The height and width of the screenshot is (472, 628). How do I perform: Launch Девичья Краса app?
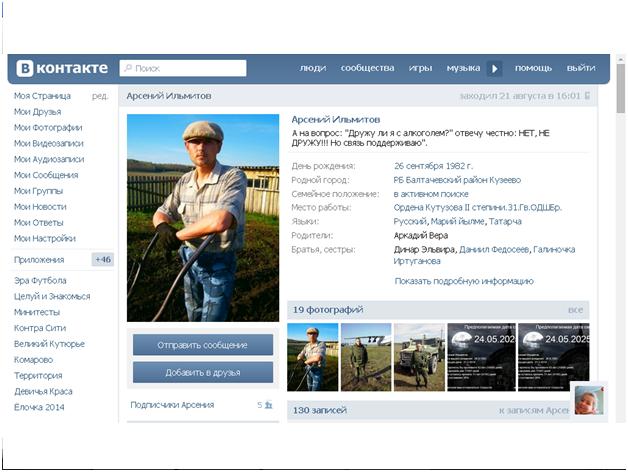(x=43, y=391)
